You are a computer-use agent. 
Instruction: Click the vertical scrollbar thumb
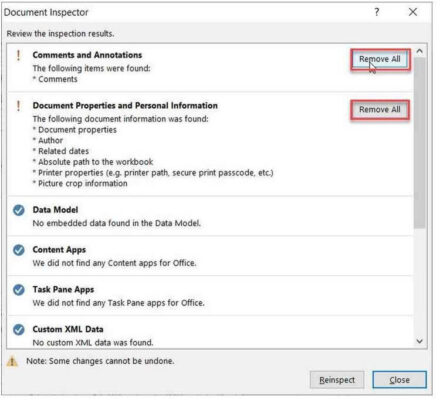coord(420,143)
